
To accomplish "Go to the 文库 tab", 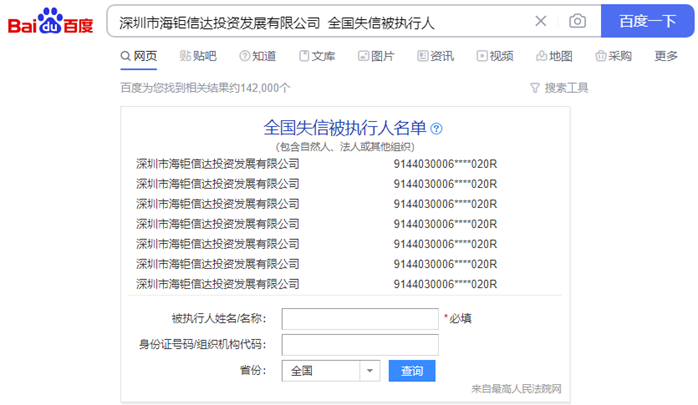I will (317, 56).
